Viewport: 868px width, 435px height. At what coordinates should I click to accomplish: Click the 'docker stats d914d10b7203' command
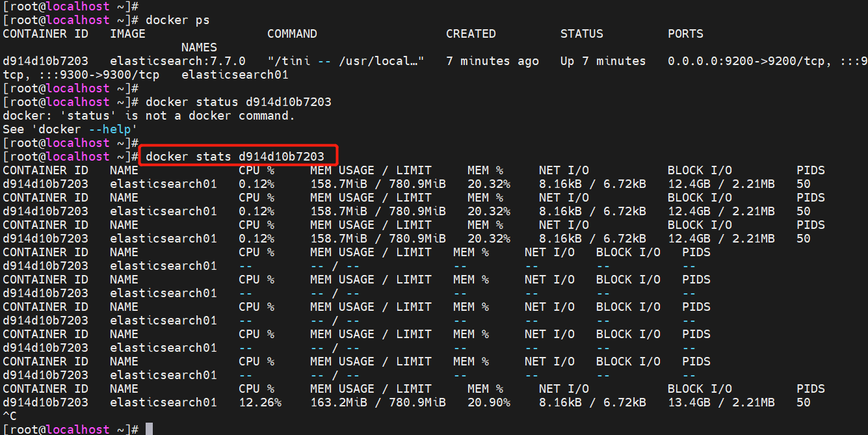(235, 156)
